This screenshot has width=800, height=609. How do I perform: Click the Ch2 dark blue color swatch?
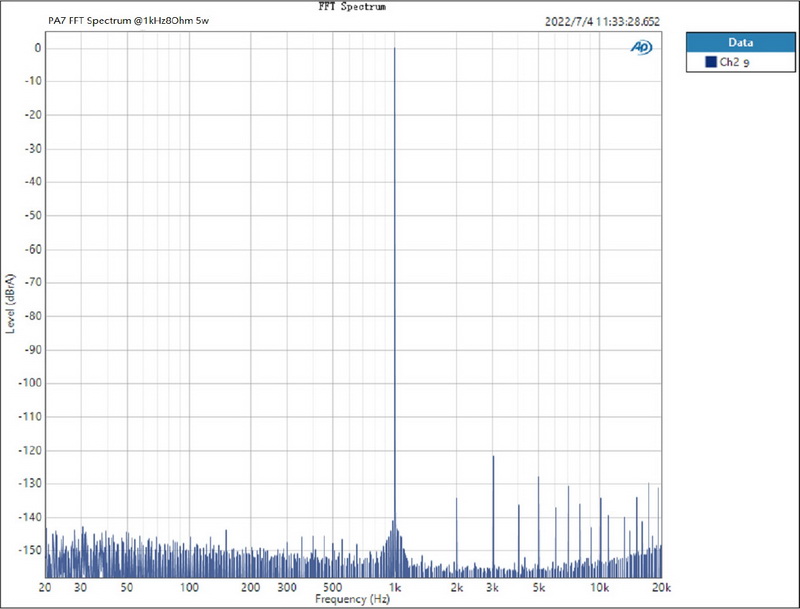[710, 62]
